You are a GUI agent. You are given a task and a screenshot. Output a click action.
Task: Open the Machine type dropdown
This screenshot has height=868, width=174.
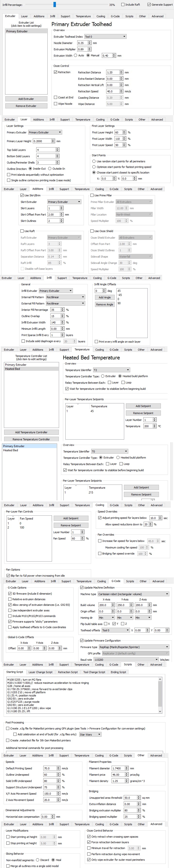133,594
